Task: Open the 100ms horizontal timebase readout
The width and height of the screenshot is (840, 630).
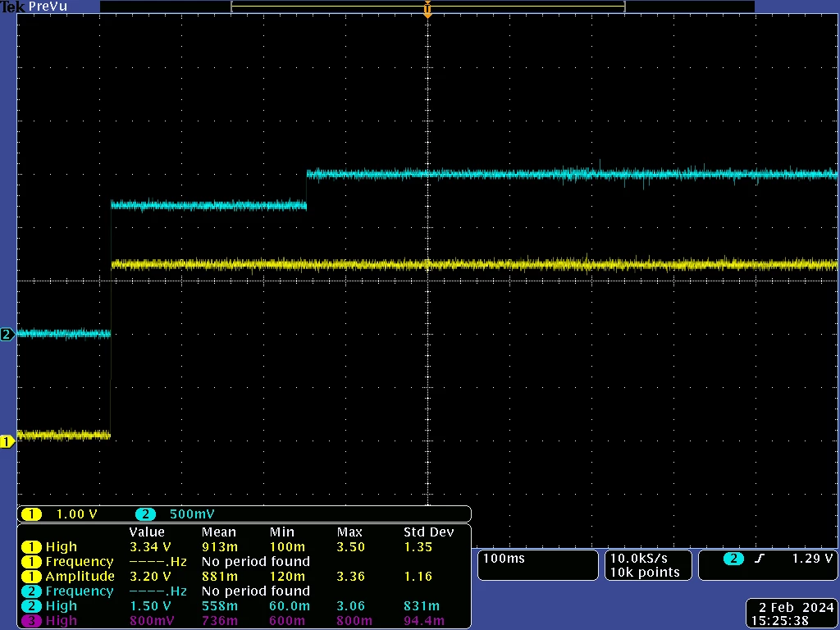Action: tap(537, 565)
